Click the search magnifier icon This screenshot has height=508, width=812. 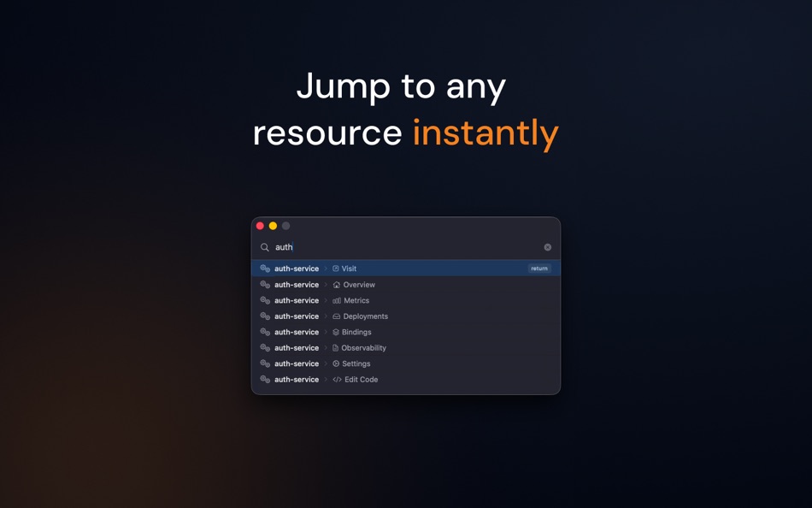265,246
